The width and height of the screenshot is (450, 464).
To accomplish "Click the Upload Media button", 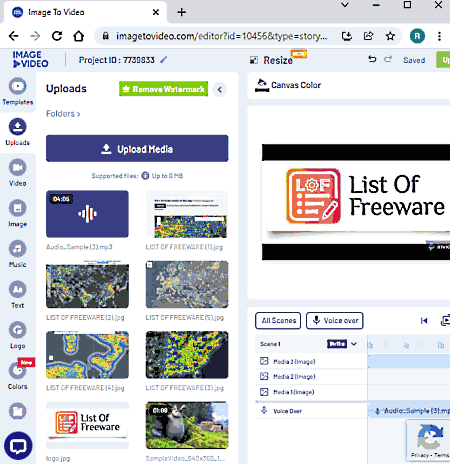I will click(x=137, y=149).
